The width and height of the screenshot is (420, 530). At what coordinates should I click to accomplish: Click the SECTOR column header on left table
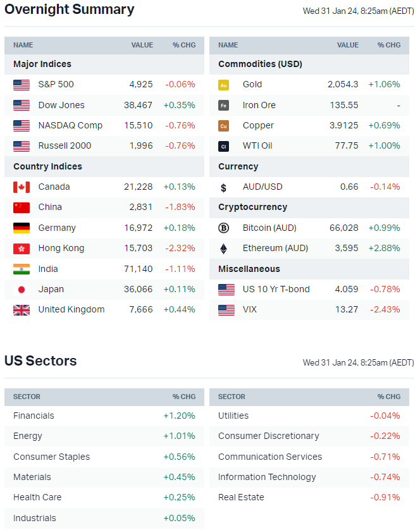pyautogui.click(x=27, y=397)
